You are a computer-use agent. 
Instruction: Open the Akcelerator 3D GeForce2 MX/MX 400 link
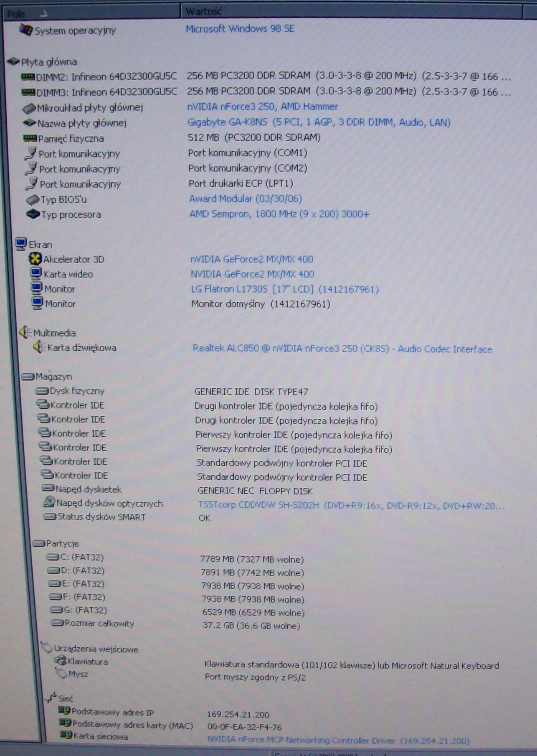point(252,259)
